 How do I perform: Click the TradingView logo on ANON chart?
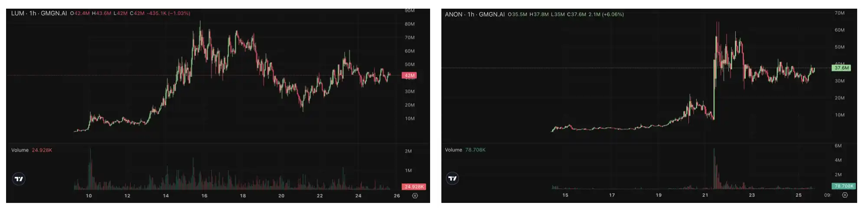point(452,178)
